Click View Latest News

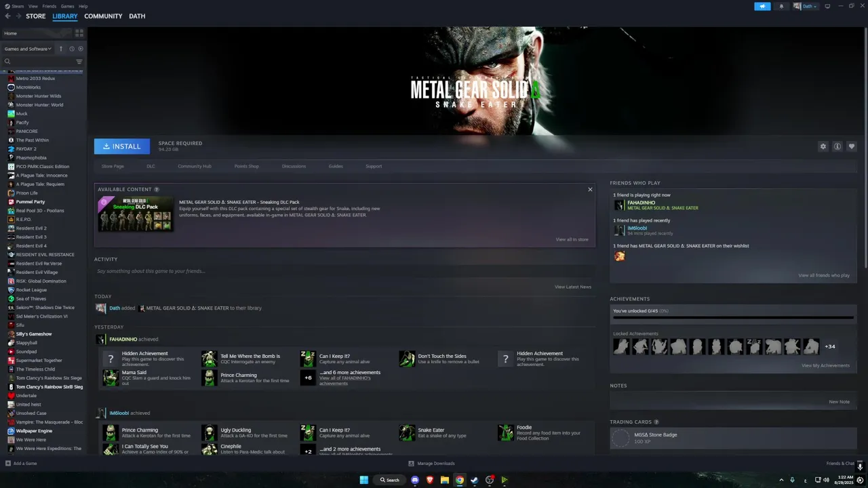click(573, 287)
